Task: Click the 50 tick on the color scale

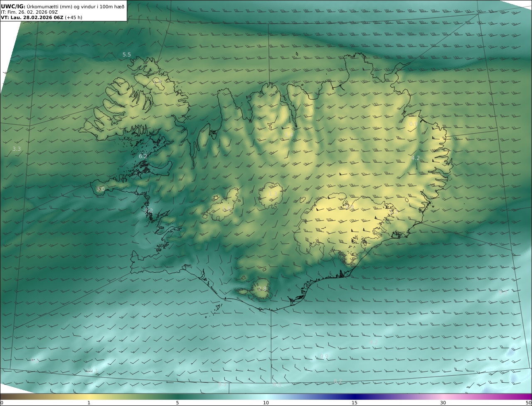Action: [528, 403]
